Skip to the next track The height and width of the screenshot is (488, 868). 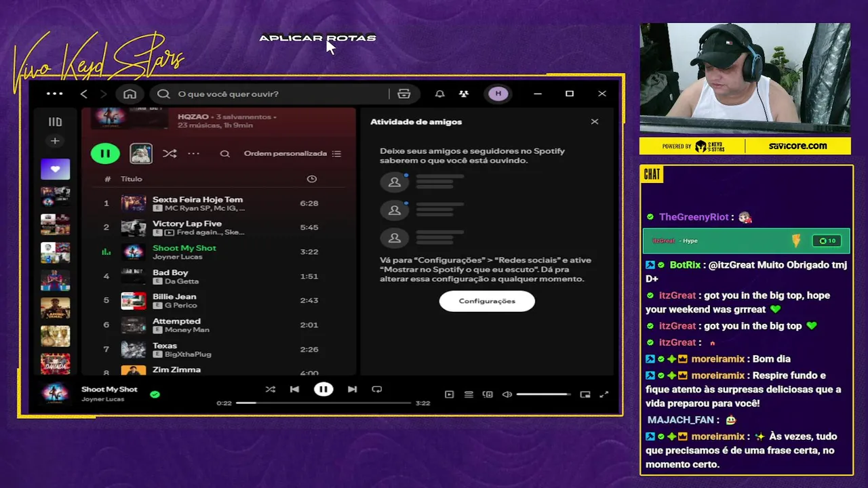[352, 389]
